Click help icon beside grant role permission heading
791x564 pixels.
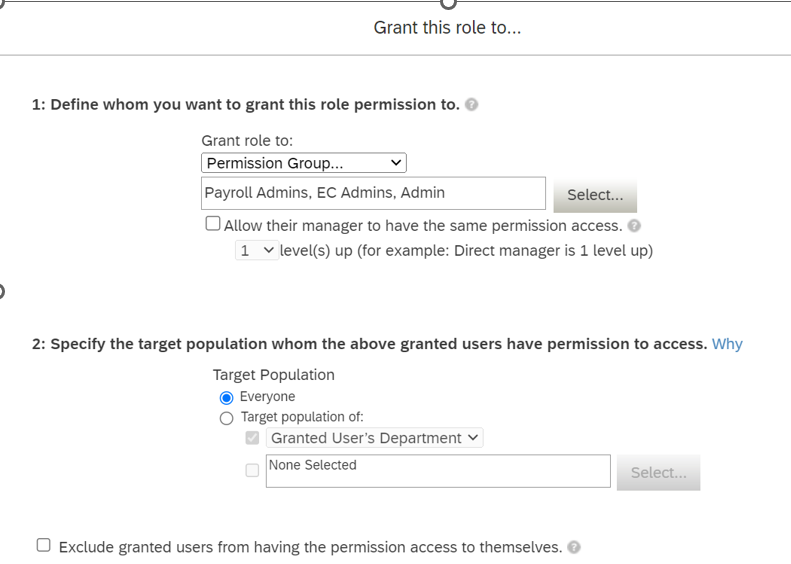click(x=471, y=104)
